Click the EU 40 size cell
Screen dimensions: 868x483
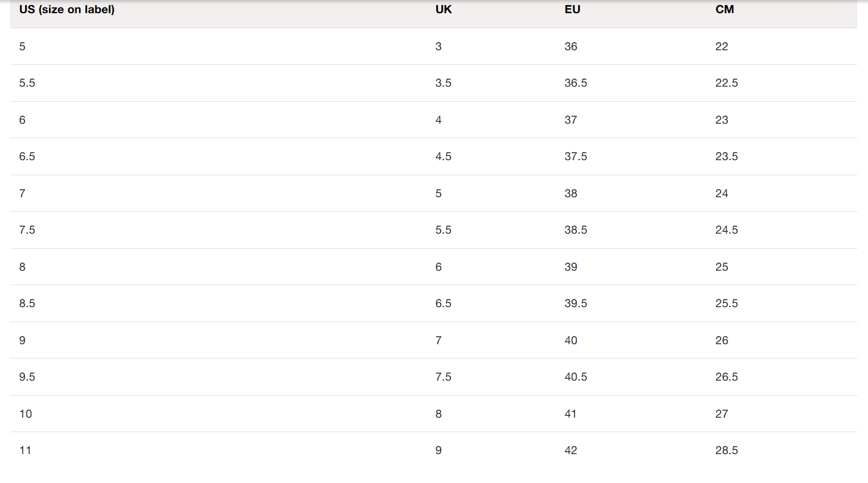click(x=571, y=340)
